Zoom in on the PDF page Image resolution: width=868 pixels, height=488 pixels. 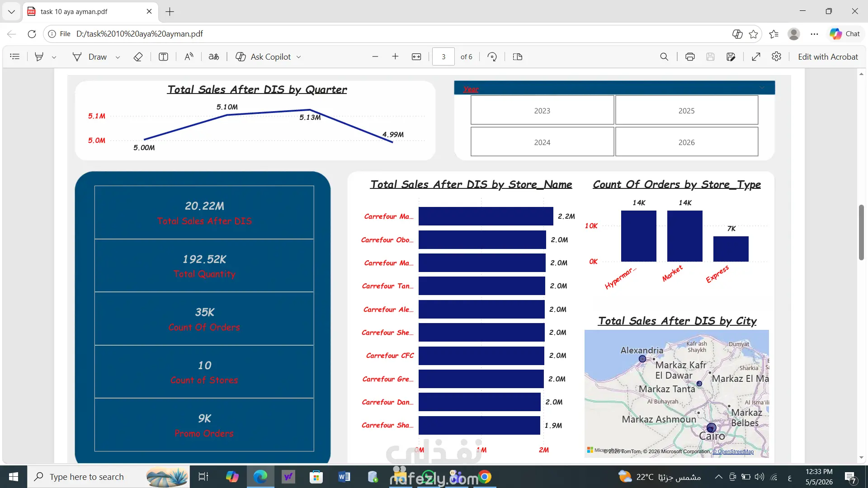click(395, 56)
